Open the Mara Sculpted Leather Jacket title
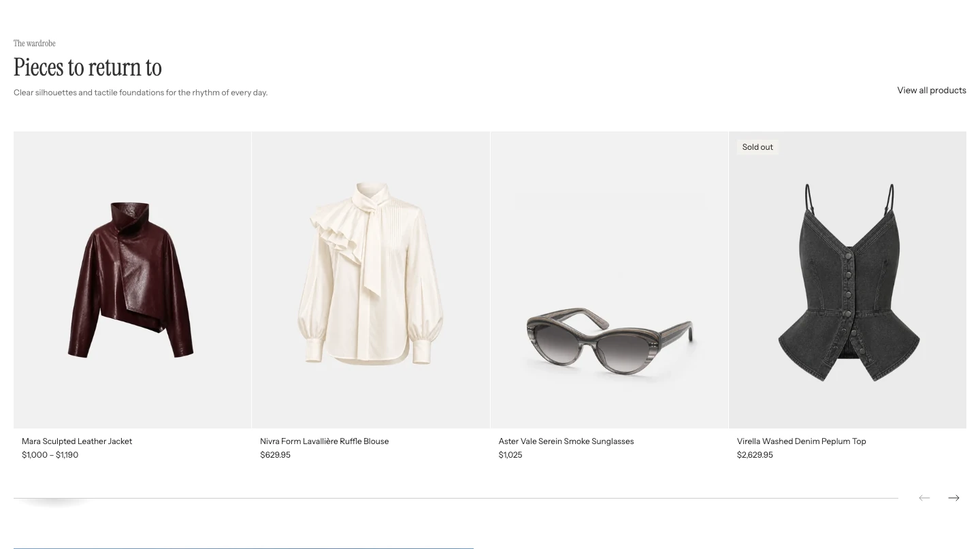Viewport: 980px width, 549px height. (x=77, y=441)
